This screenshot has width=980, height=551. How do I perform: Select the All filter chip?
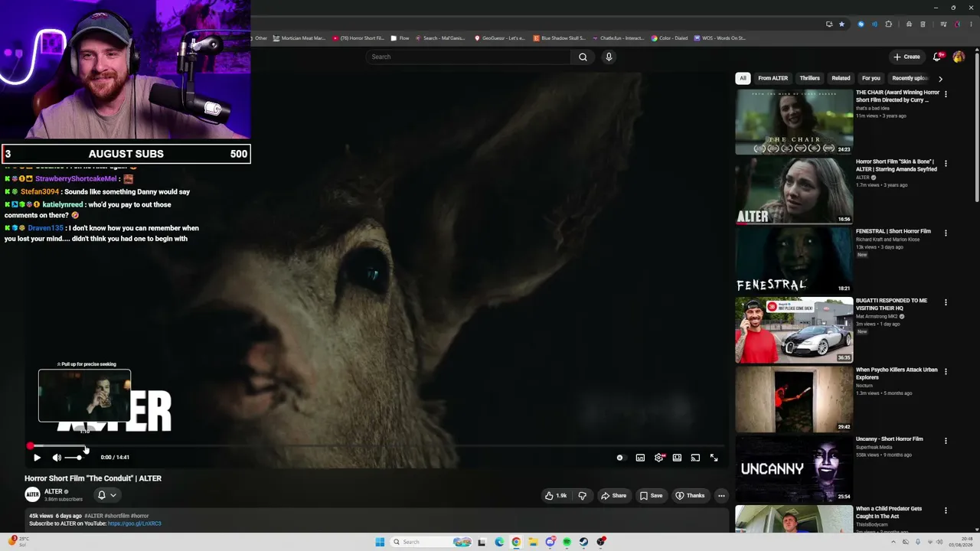pyautogui.click(x=743, y=78)
